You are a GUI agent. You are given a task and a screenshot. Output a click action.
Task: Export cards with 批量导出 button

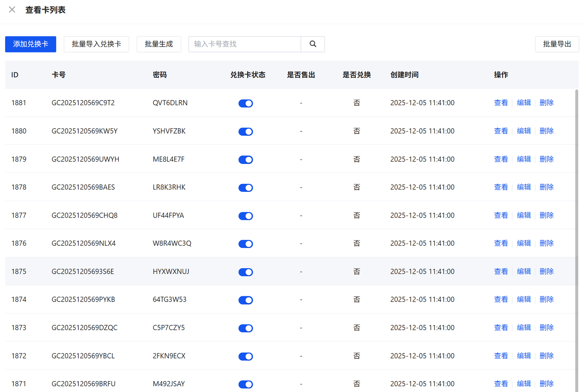click(556, 44)
